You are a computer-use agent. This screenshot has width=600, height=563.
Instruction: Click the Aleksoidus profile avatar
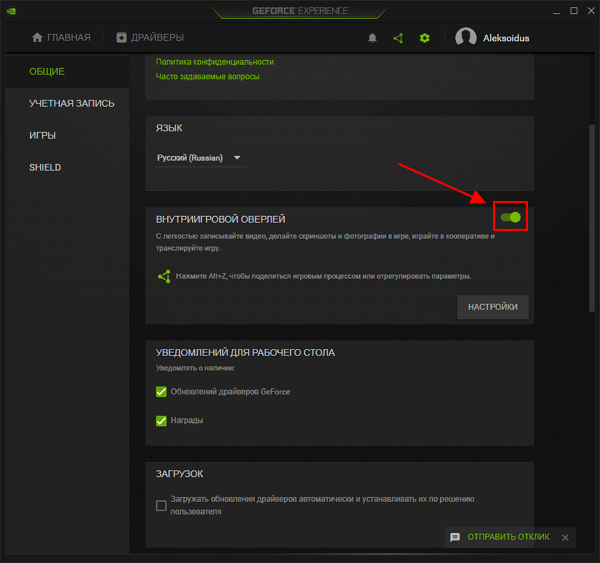(x=465, y=38)
